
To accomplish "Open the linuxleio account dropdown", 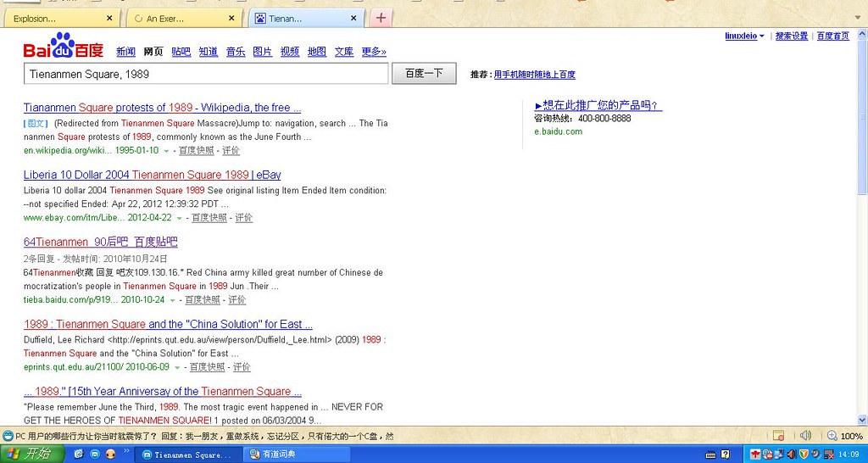I will 744,36.
